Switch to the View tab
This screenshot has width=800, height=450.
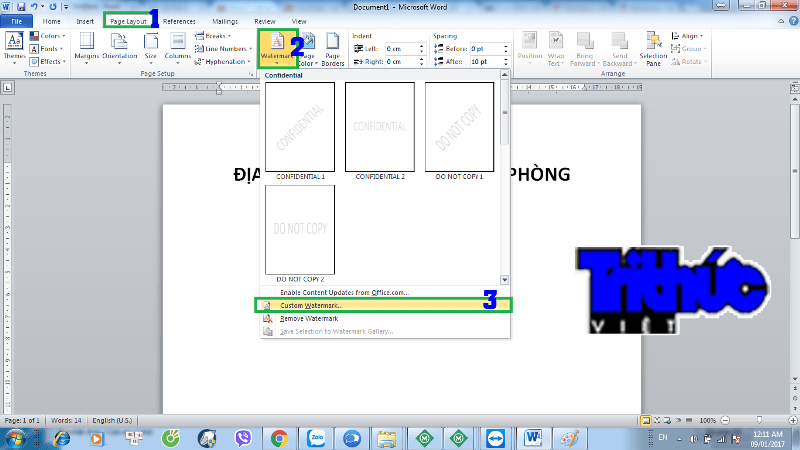coord(299,21)
